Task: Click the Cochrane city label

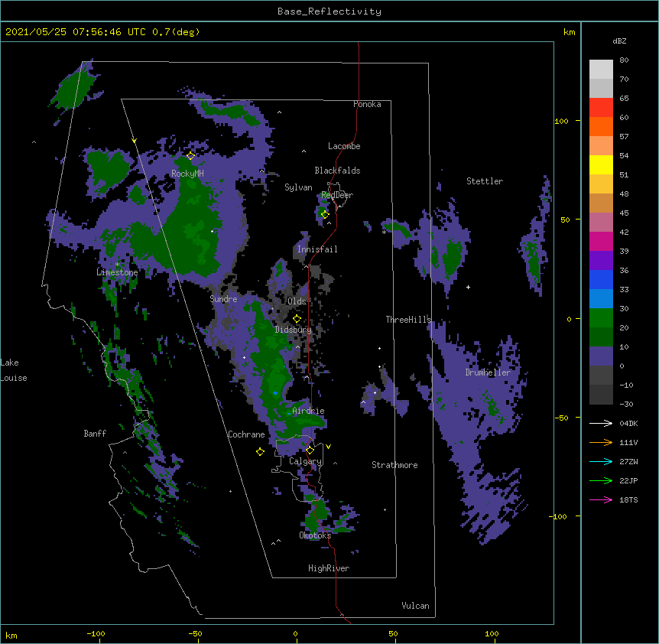Action: pyautogui.click(x=246, y=434)
